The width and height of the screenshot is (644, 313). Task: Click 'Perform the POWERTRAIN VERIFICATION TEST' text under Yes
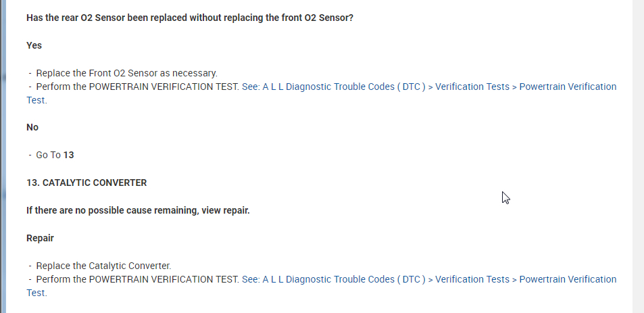click(137, 87)
